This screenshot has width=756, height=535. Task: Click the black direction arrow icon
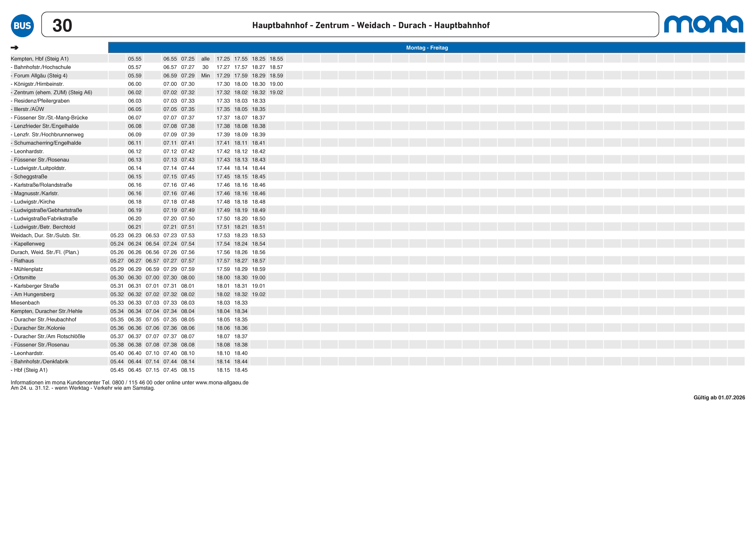pyautogui.click(x=14, y=48)
